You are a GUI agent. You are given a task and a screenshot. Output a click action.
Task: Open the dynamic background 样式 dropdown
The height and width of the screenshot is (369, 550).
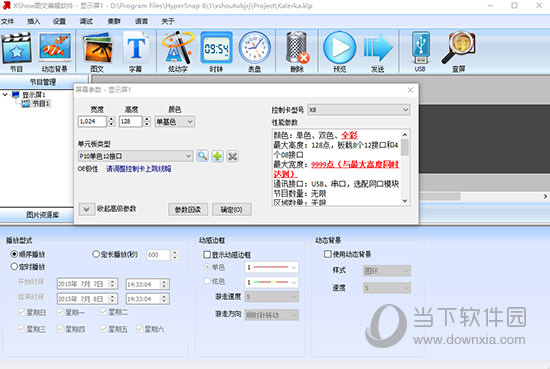387,270
